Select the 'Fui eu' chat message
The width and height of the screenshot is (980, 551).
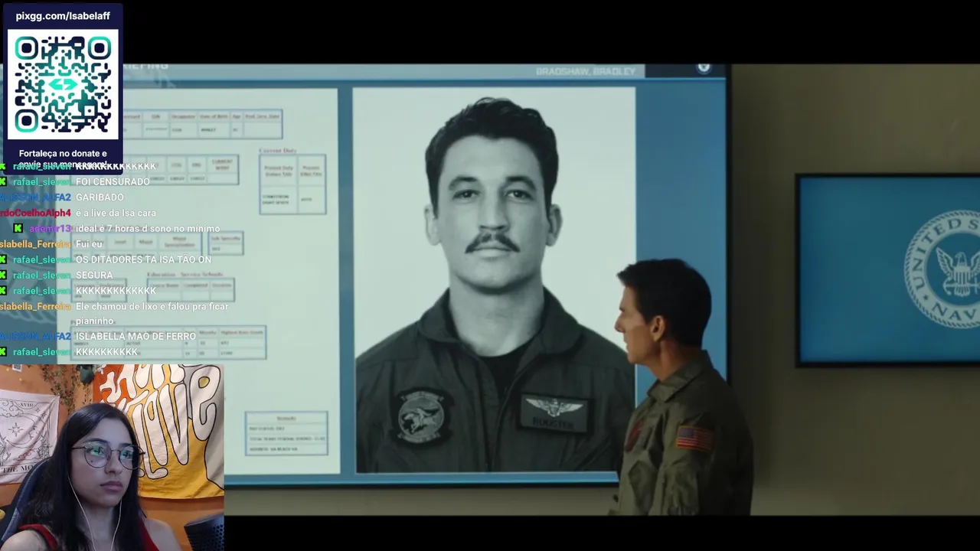pyautogui.click(x=89, y=244)
